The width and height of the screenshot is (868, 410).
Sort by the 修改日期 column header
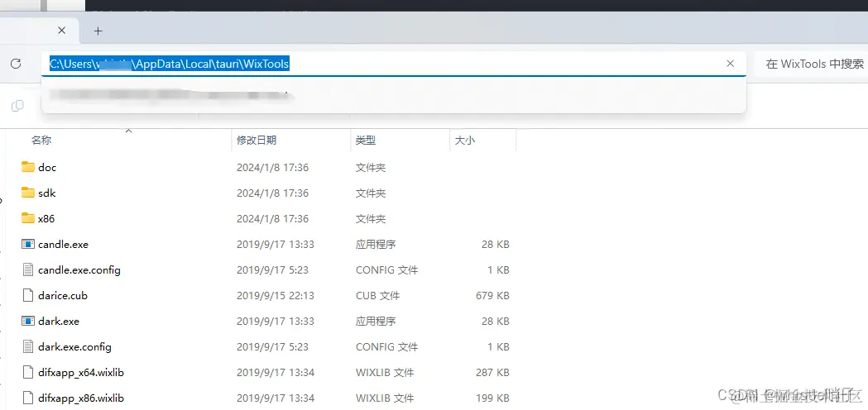257,141
